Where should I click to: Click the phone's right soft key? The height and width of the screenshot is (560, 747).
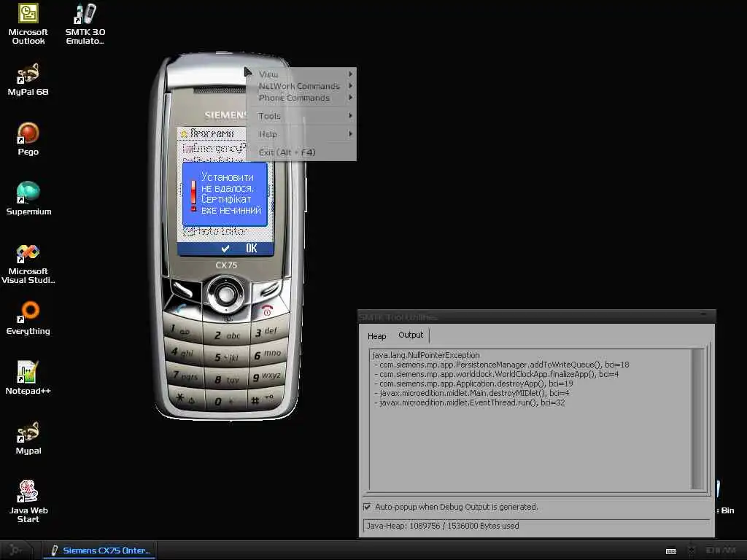(270, 289)
